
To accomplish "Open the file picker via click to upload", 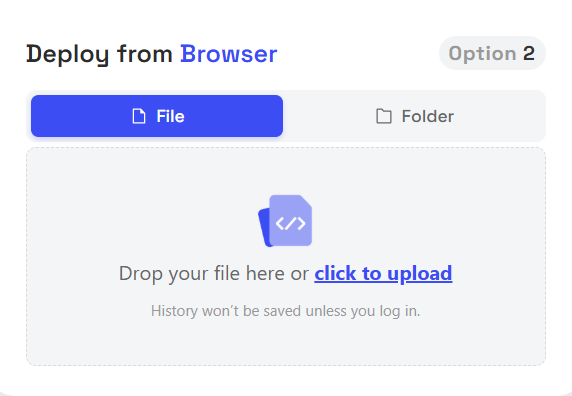I will [x=383, y=273].
